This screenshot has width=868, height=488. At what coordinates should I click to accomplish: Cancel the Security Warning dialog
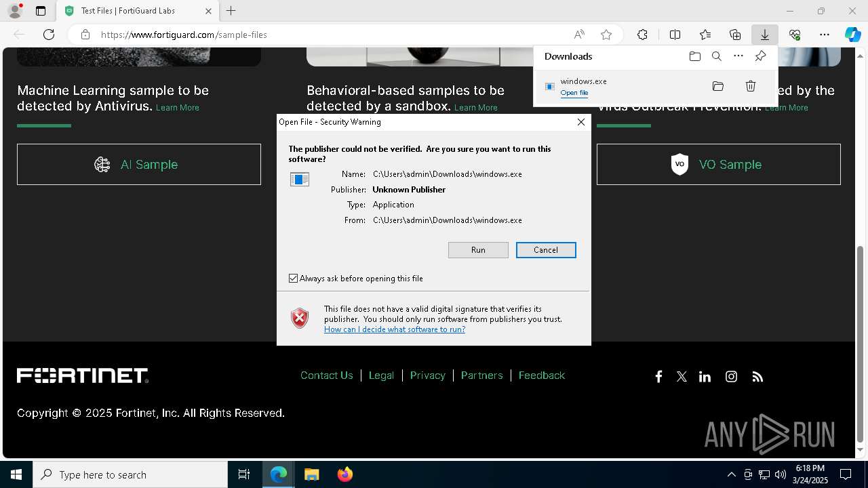(546, 250)
